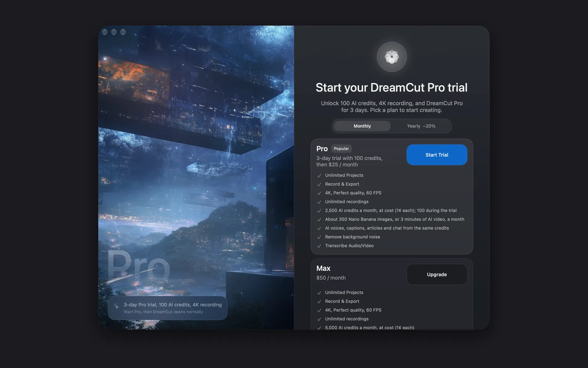This screenshot has height=368, width=588.
Task: Click checkmark beside 'AI voices, captions, articles'
Action: pos(319,229)
